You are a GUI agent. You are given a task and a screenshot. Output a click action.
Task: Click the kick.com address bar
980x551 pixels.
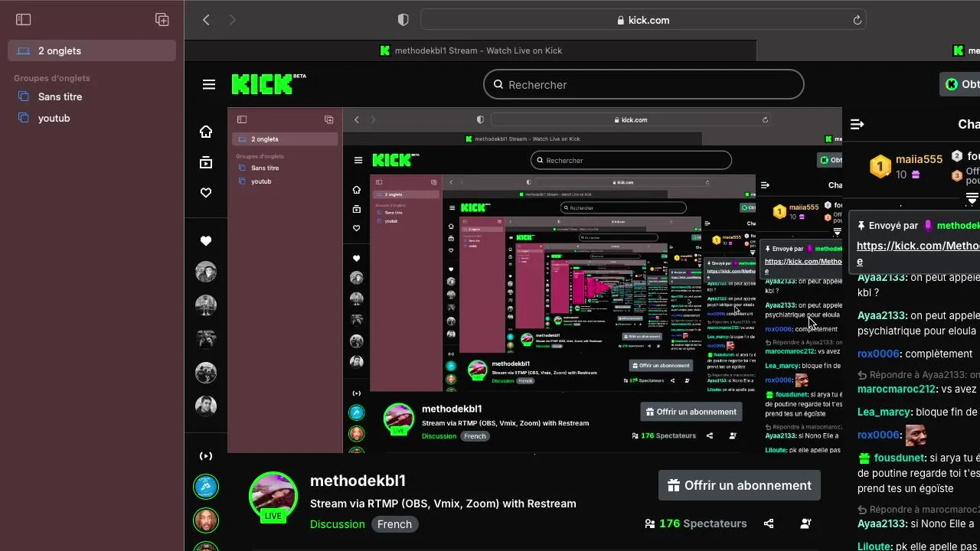click(x=643, y=20)
